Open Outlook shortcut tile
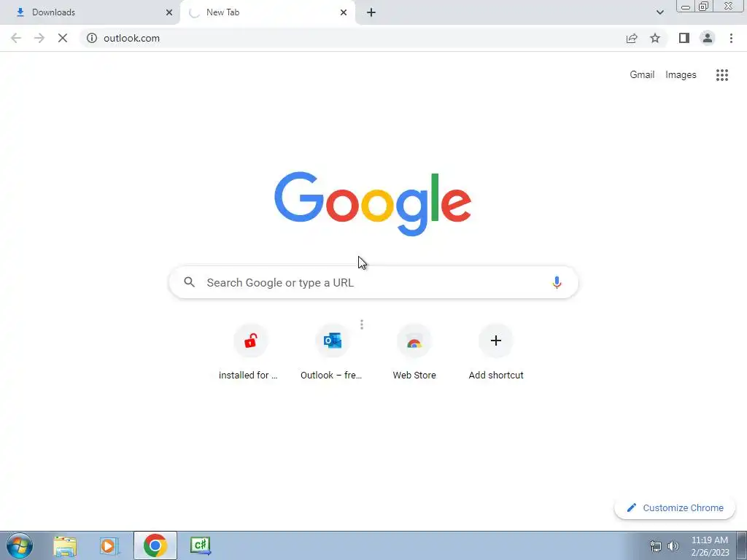747x560 pixels. point(332,352)
